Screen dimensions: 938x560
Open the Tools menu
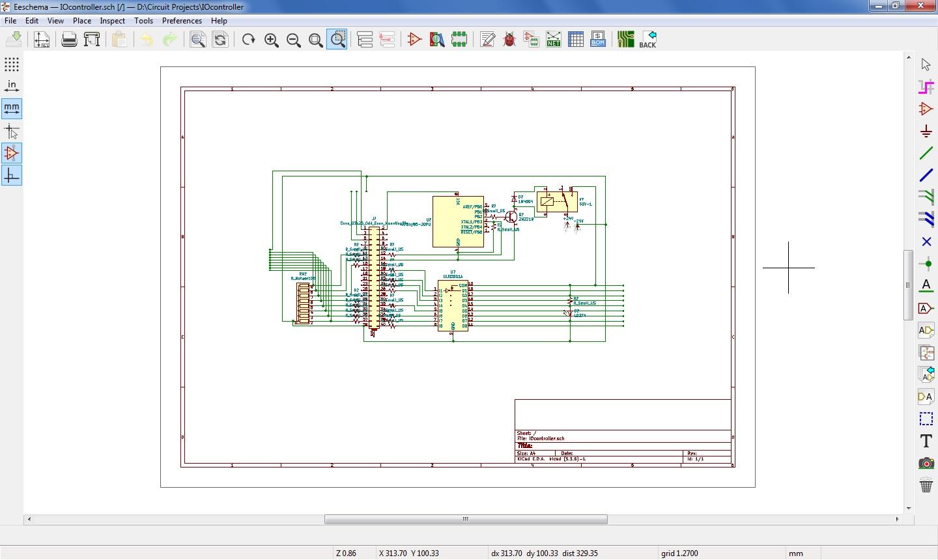click(x=143, y=20)
